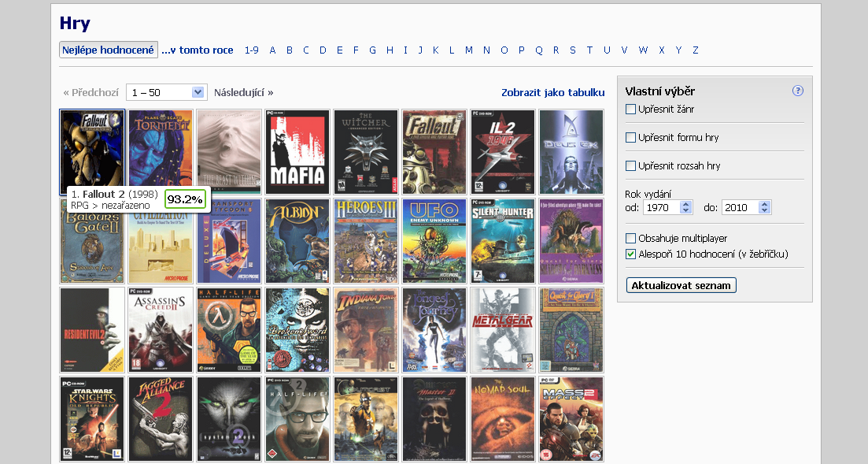Filter games by letter W
Screen dimensions: 868x464
pos(643,50)
